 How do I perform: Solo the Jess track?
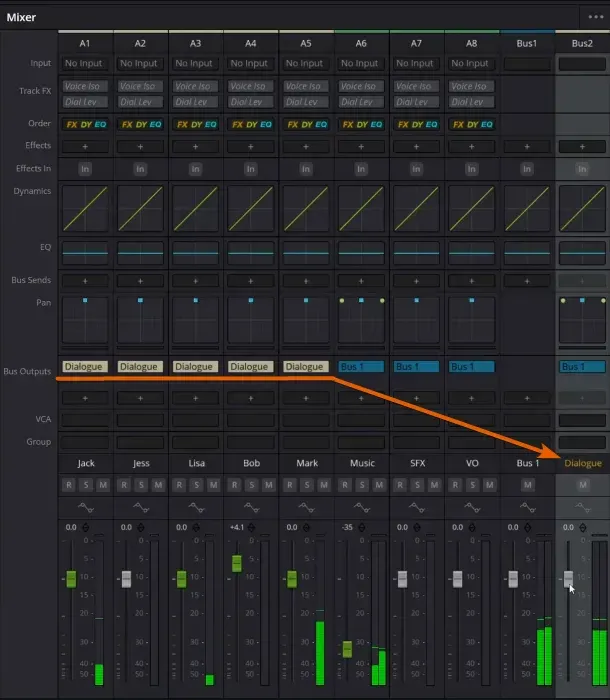[141, 485]
